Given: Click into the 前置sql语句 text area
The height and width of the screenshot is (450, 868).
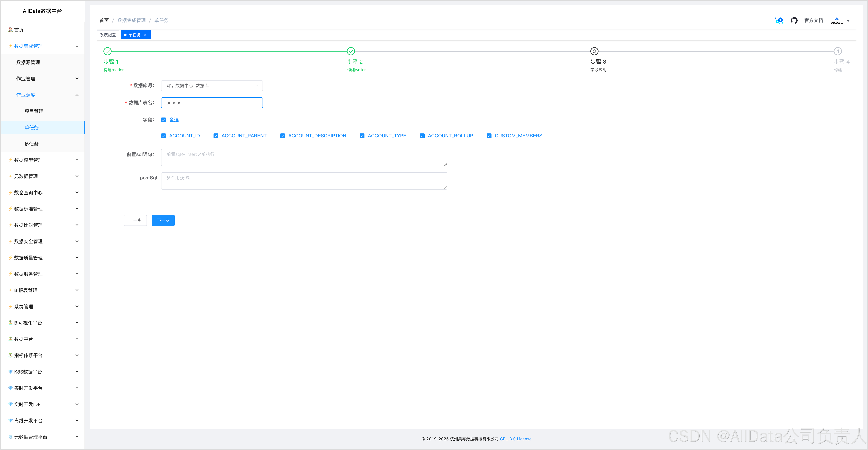Looking at the screenshot, I should point(304,157).
